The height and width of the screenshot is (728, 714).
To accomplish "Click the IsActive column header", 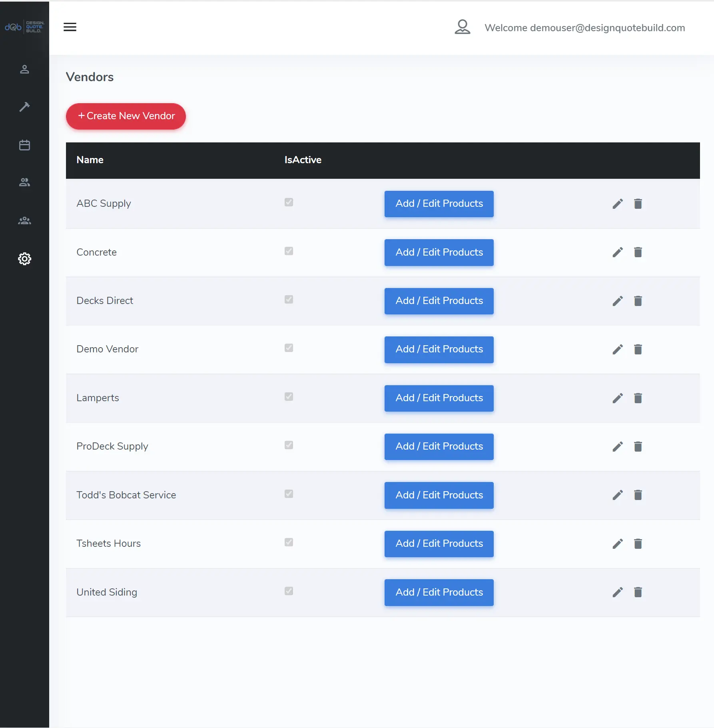I will tap(303, 160).
